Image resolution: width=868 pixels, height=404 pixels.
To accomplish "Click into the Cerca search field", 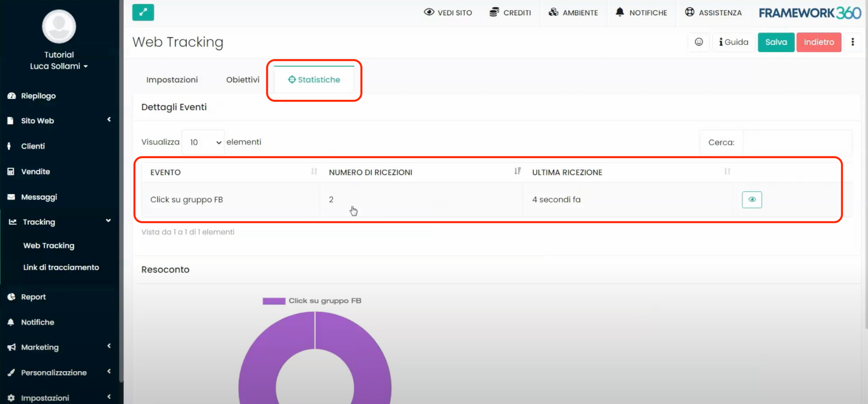I will (x=797, y=142).
